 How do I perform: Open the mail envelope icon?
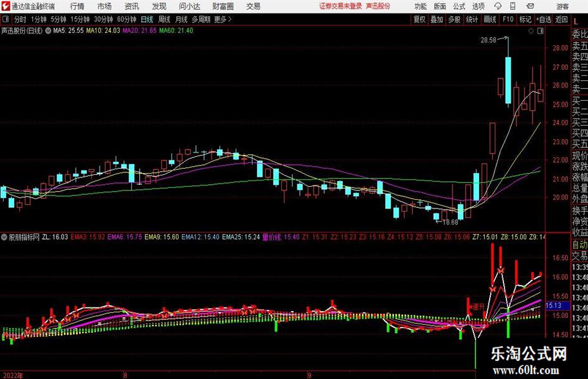pyautogui.click(x=530, y=6)
